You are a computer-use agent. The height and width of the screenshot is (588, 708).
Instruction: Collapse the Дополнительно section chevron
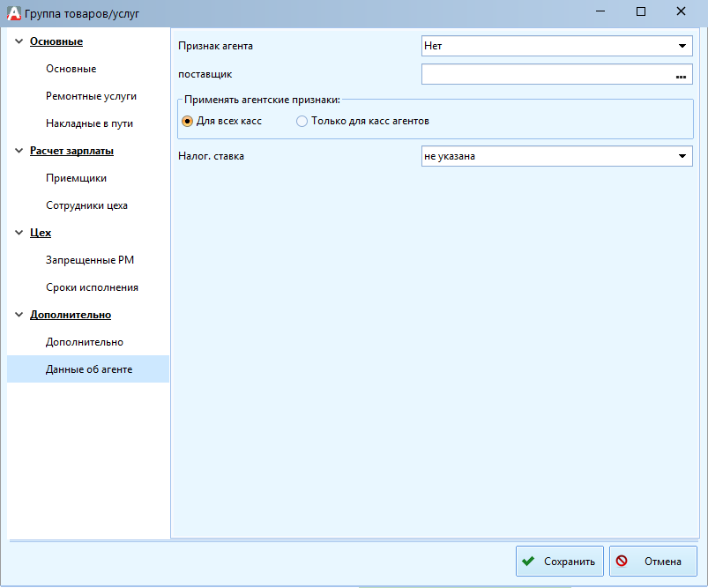(19, 315)
